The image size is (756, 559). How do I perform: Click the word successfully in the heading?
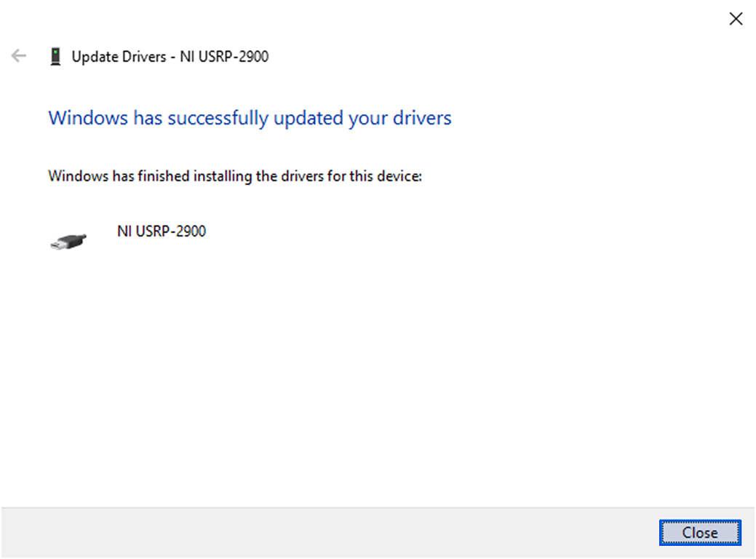pyautogui.click(x=218, y=118)
